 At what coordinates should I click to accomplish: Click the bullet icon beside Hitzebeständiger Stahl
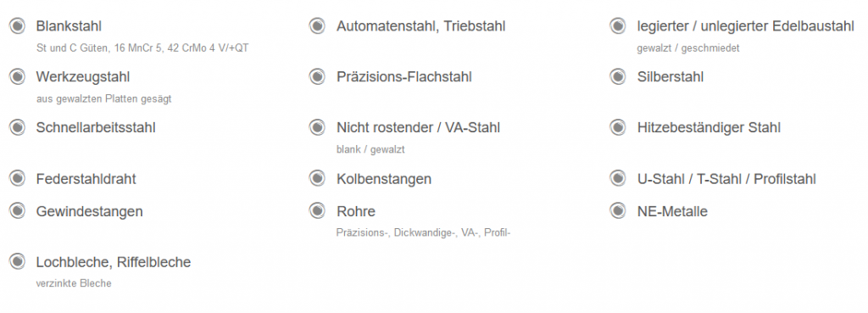618,127
